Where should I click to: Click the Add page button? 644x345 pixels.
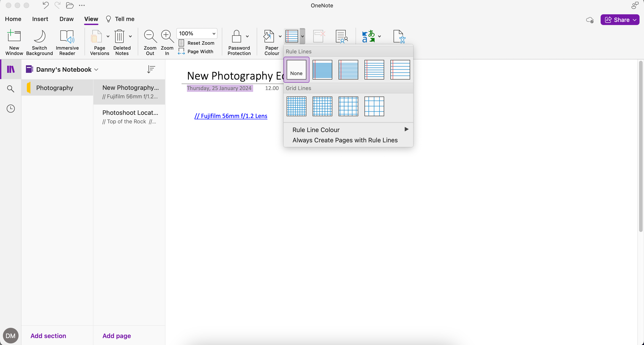coord(116,336)
